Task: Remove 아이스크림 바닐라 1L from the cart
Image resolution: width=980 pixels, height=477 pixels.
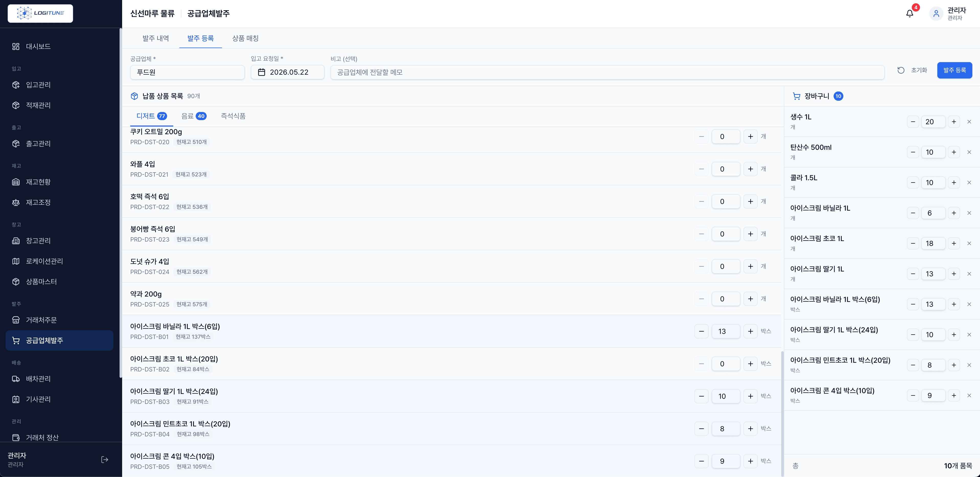Action: pos(969,213)
